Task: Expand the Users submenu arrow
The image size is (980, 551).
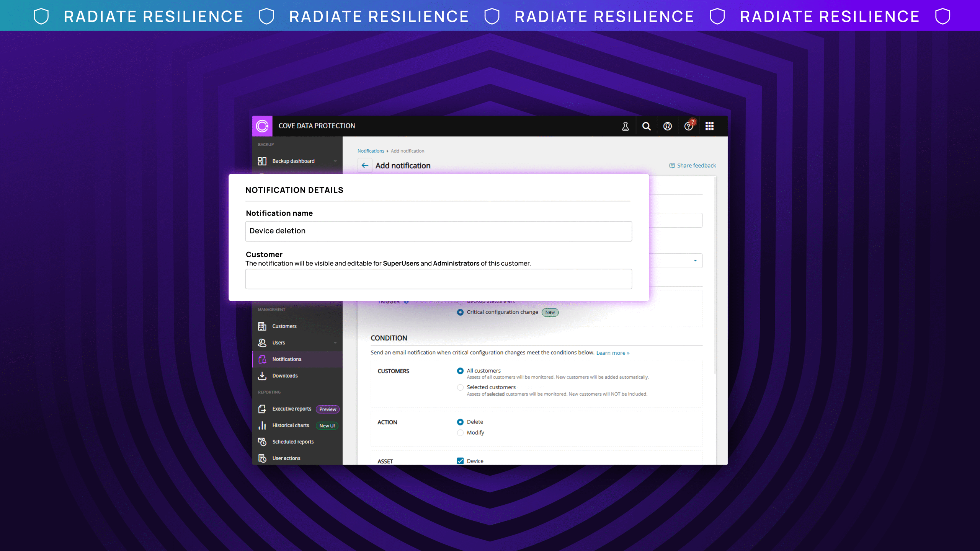Action: 335,343
